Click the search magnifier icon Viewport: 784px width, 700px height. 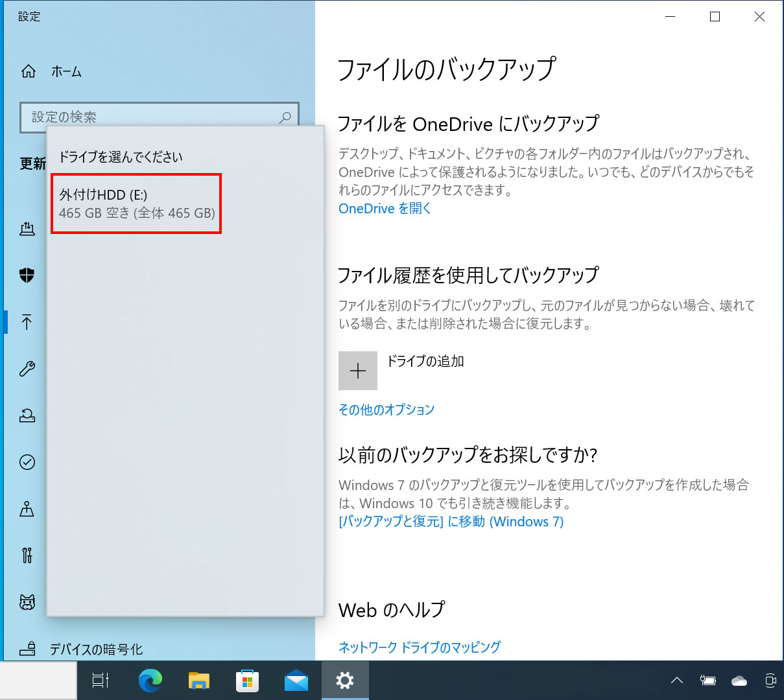pos(285,117)
